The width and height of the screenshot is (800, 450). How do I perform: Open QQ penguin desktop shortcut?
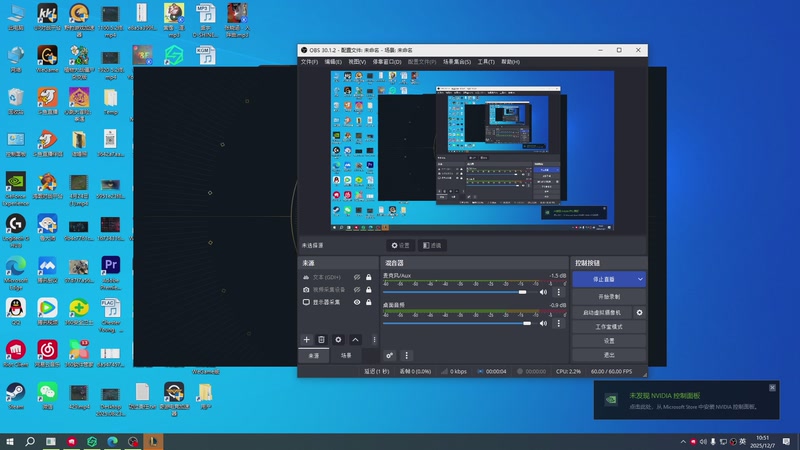tap(16, 312)
